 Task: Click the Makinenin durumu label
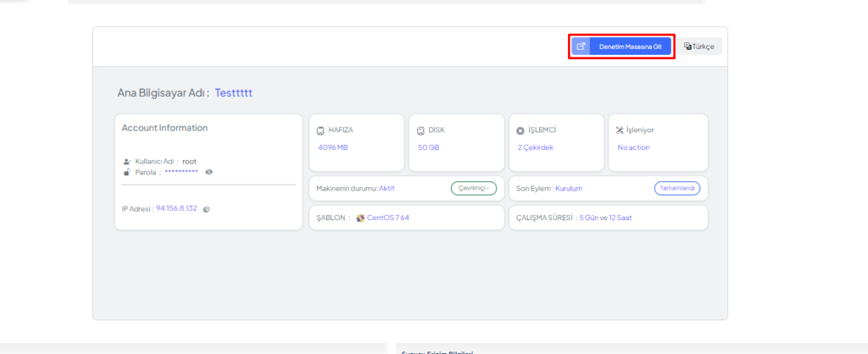pyautogui.click(x=347, y=189)
